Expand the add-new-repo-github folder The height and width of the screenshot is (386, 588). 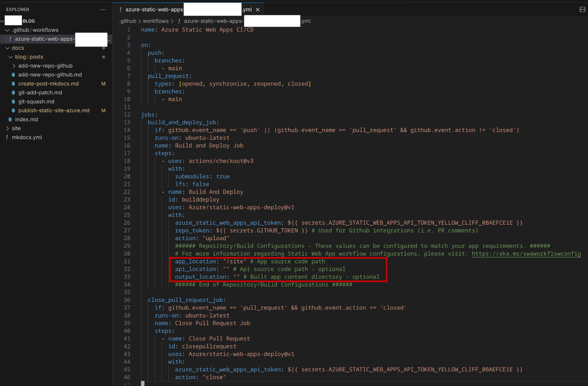[x=14, y=66]
